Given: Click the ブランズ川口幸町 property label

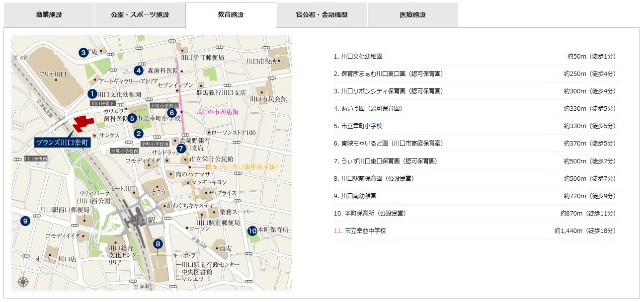Looking at the screenshot, I should click(x=62, y=142).
